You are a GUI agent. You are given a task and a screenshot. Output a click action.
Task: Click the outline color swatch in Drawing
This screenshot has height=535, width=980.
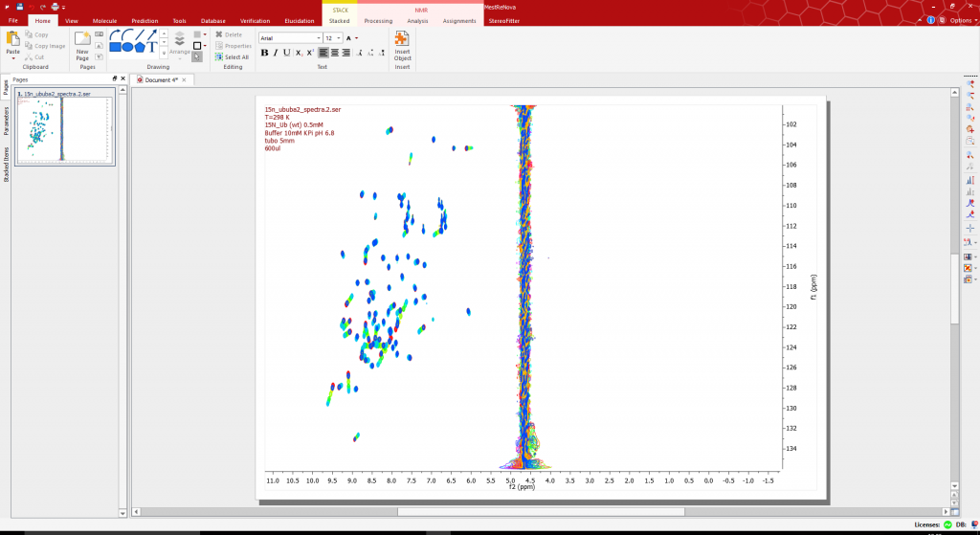click(197, 46)
